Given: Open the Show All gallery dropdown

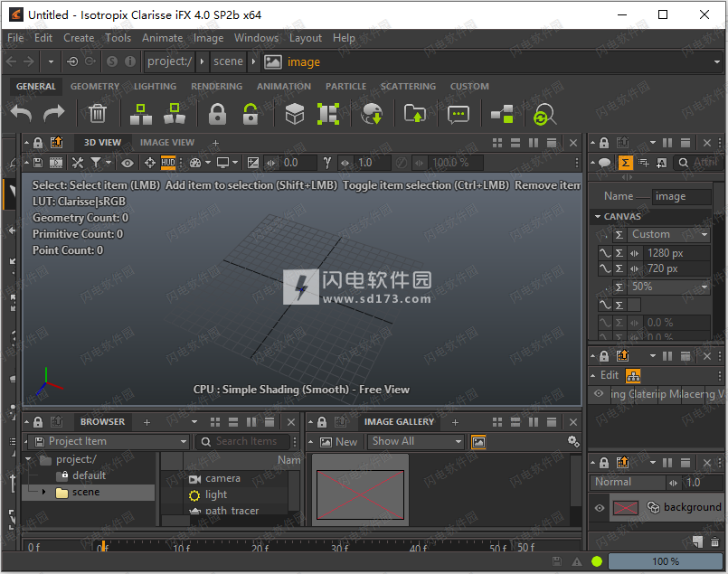Looking at the screenshot, I should coord(415,441).
